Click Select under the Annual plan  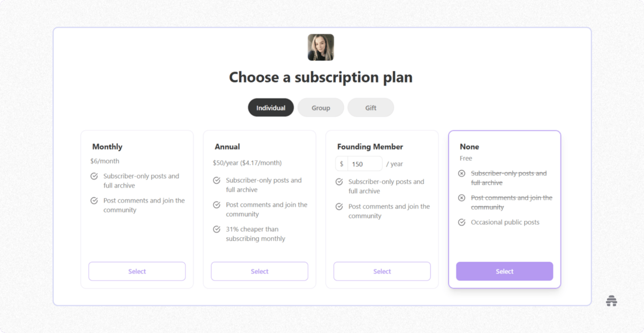point(259,271)
